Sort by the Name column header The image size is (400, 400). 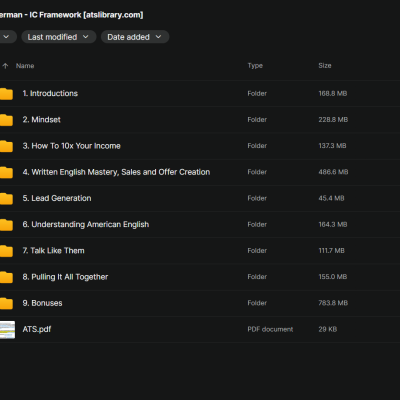[25, 66]
